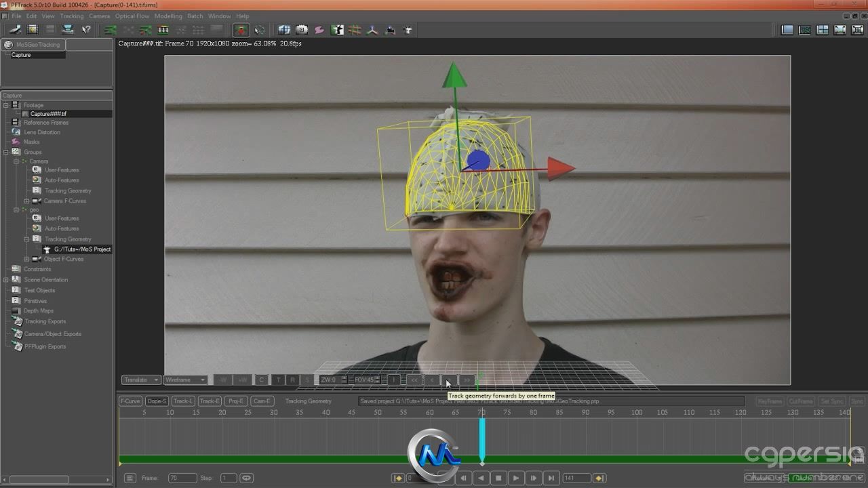Click the white figure test object icon
Viewport: 868px width, 488px height.
click(408, 30)
